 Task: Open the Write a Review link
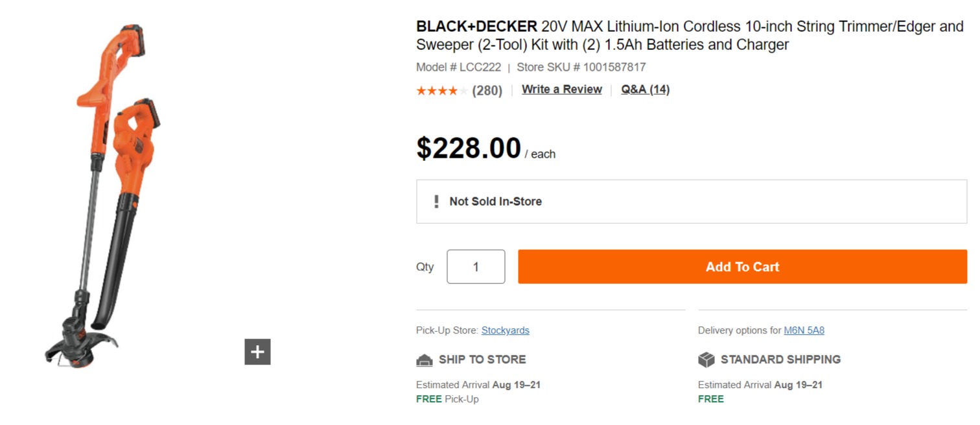coord(562,90)
